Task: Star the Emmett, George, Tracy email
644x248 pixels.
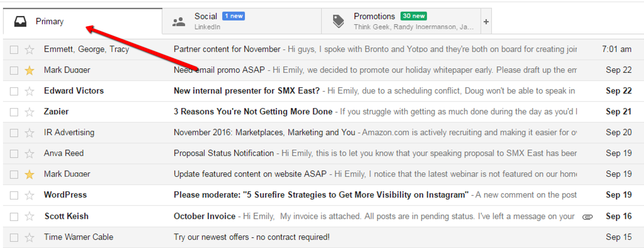Action: 29,50
